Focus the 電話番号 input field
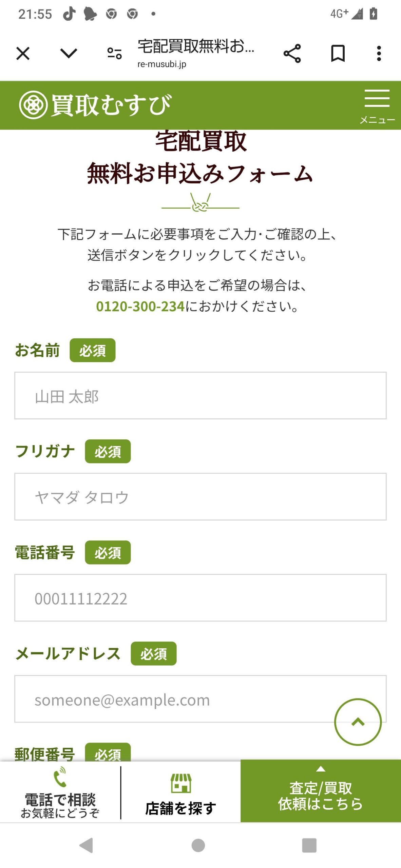The image size is (401, 868). pos(200,598)
